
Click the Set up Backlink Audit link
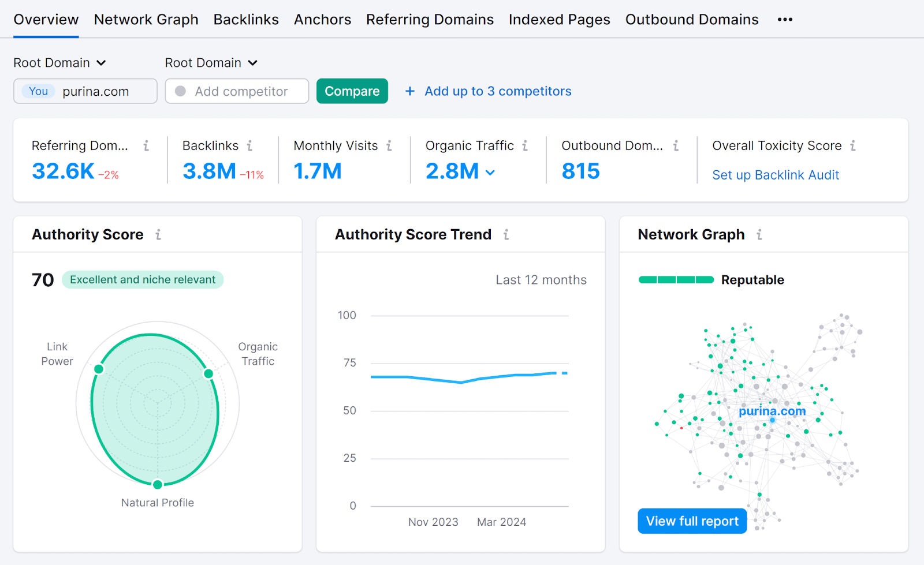click(x=775, y=175)
